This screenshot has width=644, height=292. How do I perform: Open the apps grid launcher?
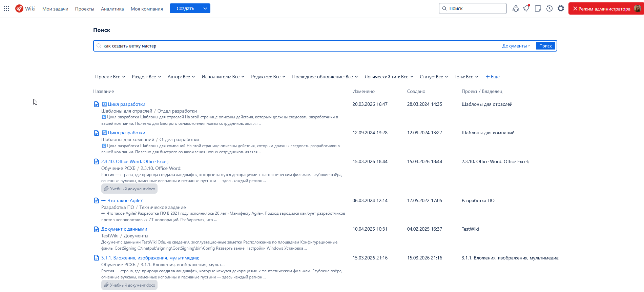pos(6,9)
